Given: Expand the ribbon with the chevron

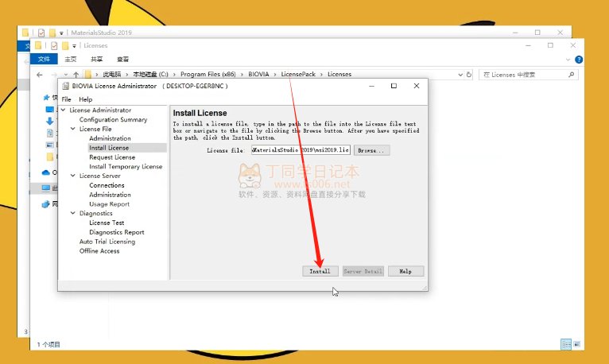Looking at the screenshot, I should (568, 60).
